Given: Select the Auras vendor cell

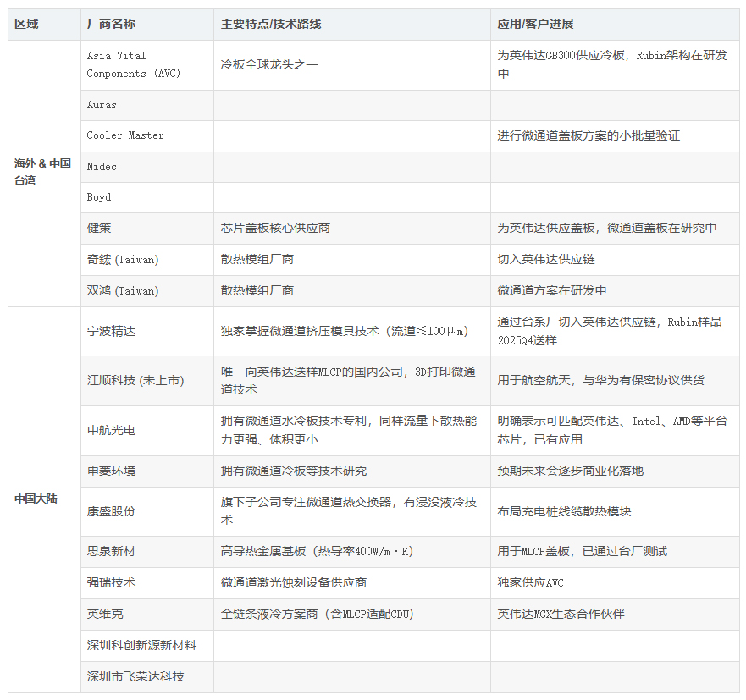Looking at the screenshot, I should (x=102, y=105).
